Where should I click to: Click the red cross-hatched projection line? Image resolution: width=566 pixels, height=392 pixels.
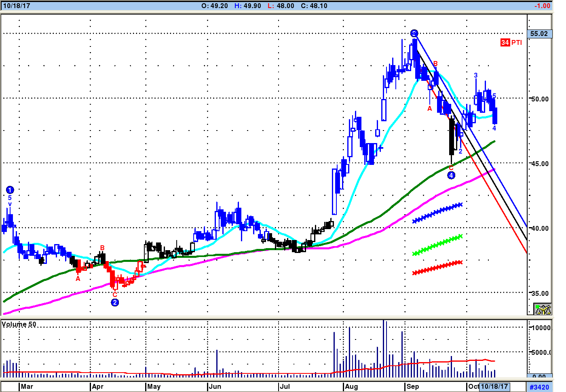coord(437,268)
